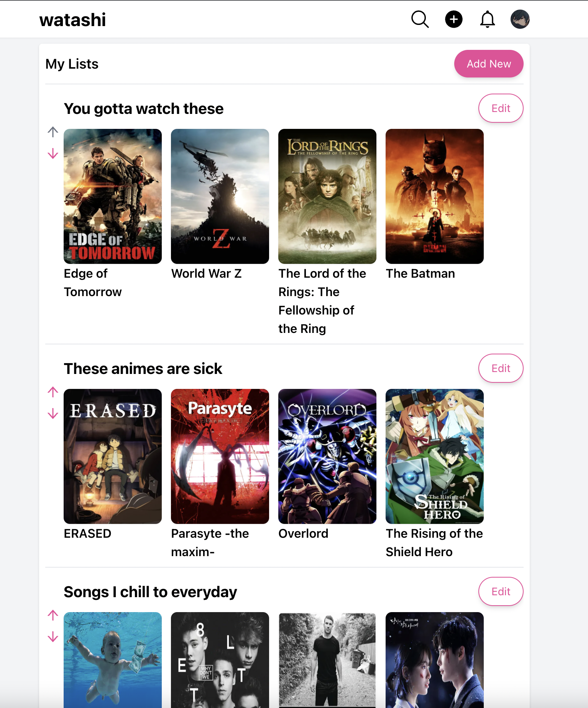This screenshot has height=708, width=588.
Task: Edit the 'These animes are sick' list
Action: (501, 368)
